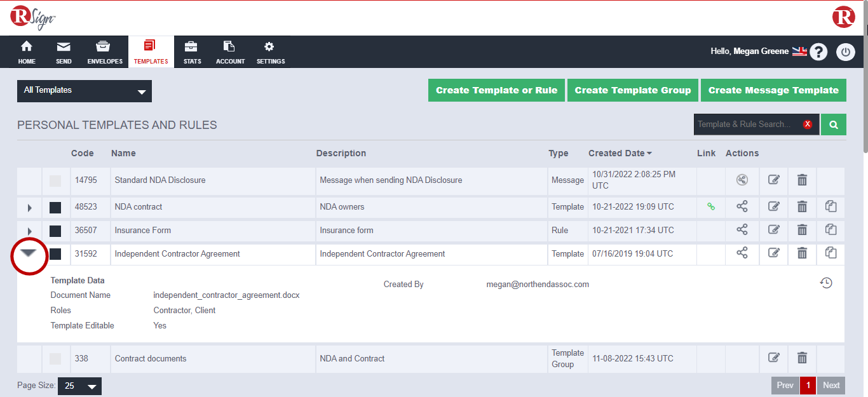Click the UK flag language icon
This screenshot has height=397, width=868.
799,51
